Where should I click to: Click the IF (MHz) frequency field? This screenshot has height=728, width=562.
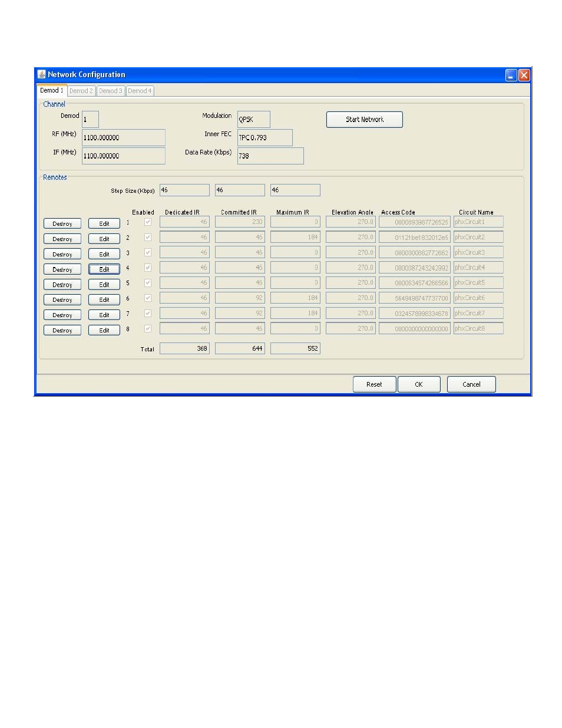(124, 156)
